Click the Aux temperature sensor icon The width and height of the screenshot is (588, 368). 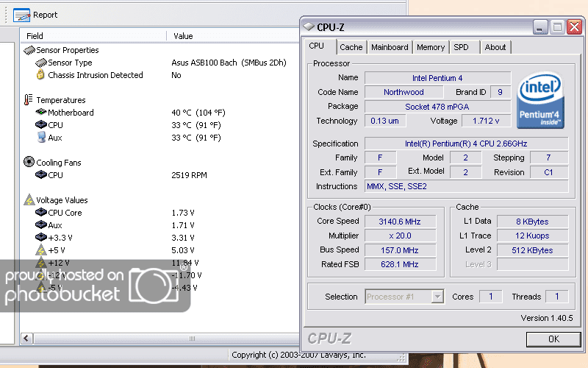pyautogui.click(x=41, y=137)
